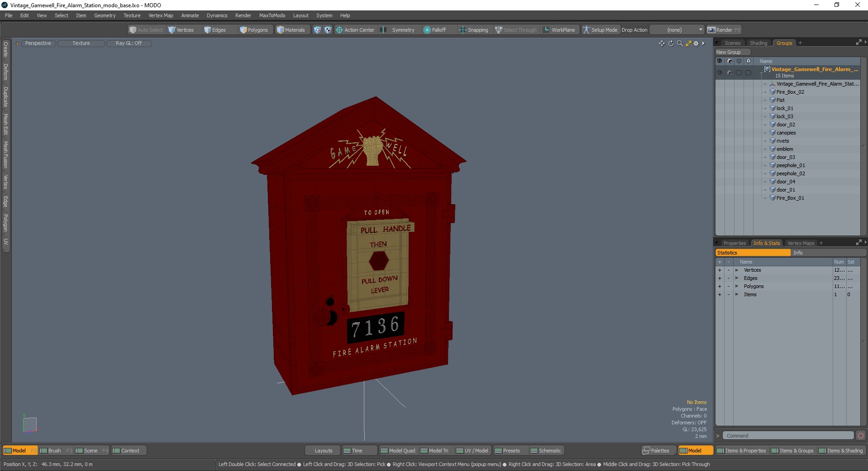Switch to Model Quad layout
Viewport: 868px width, 471px height.
(397, 451)
